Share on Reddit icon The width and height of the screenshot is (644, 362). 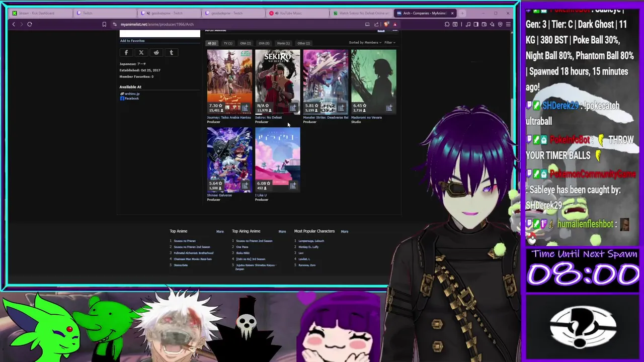(x=156, y=52)
